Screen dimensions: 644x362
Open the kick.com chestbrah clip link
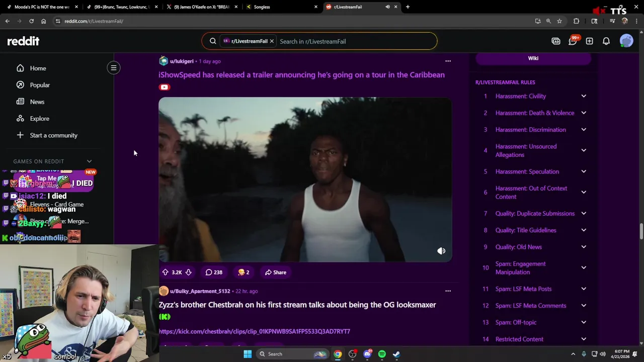point(254,331)
